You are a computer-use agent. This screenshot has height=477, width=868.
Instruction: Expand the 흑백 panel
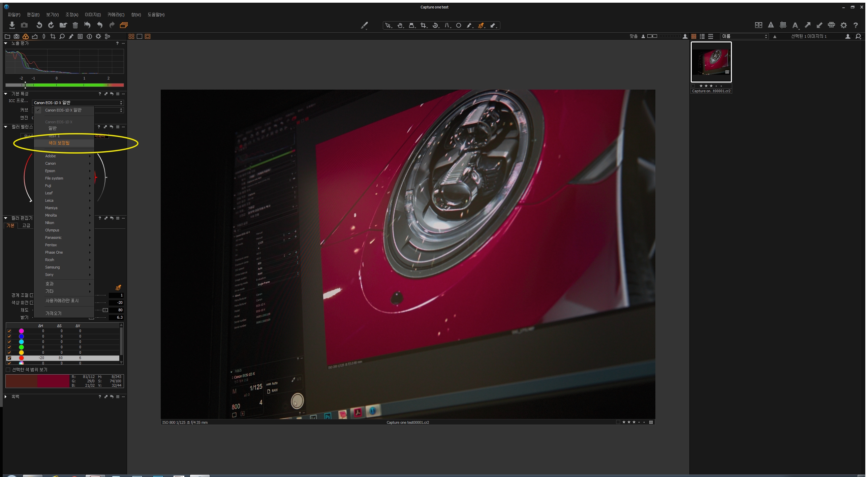click(6, 396)
